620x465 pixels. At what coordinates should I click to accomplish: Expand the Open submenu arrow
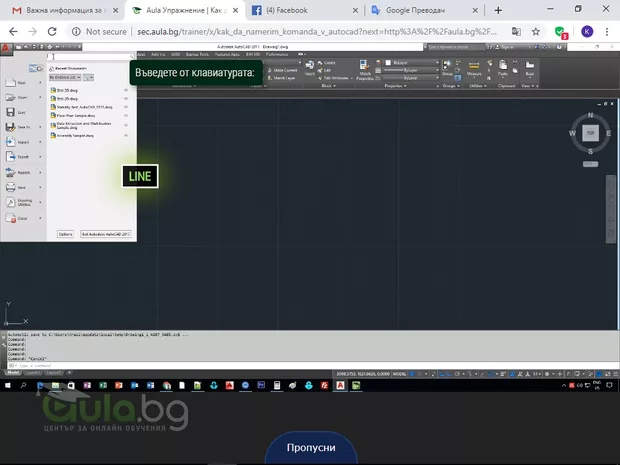[x=40, y=97]
